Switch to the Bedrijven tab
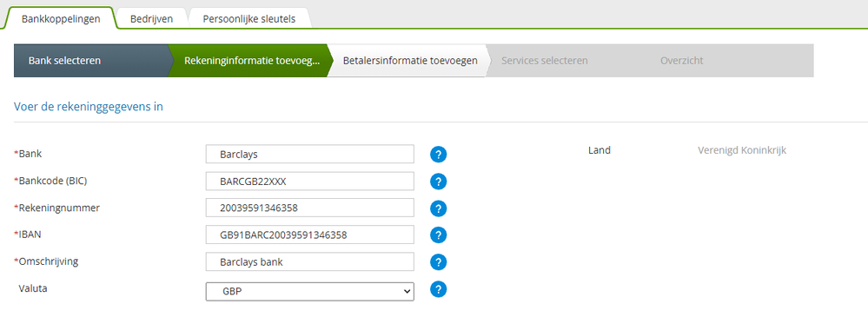The image size is (868, 324). click(x=152, y=19)
